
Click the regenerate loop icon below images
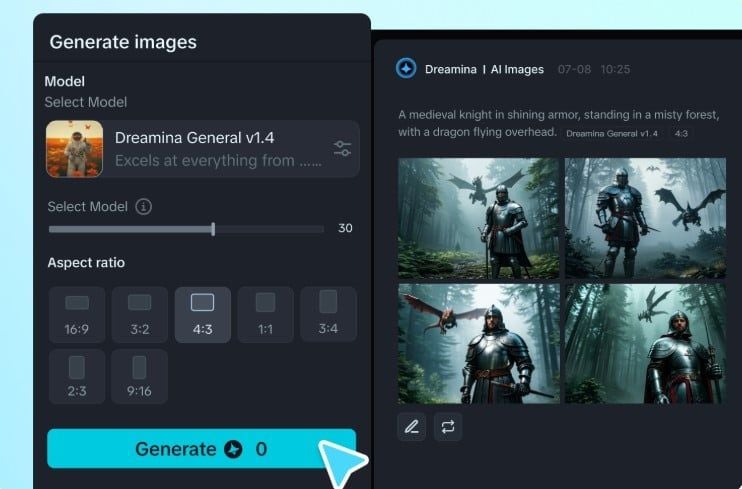point(447,427)
